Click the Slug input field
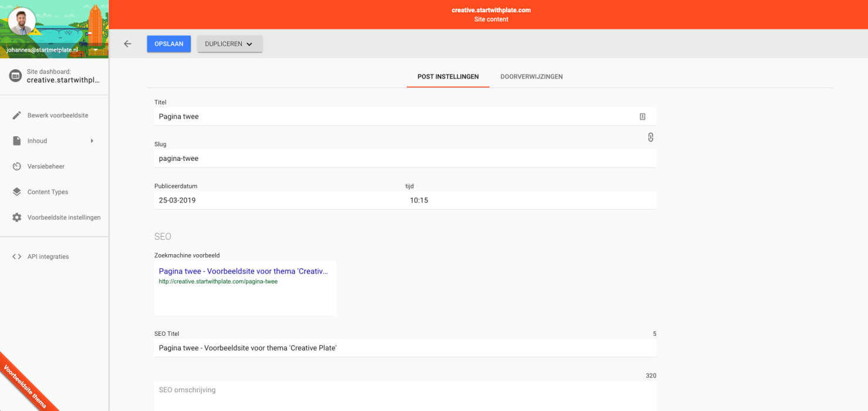868x411 pixels. tap(405, 159)
